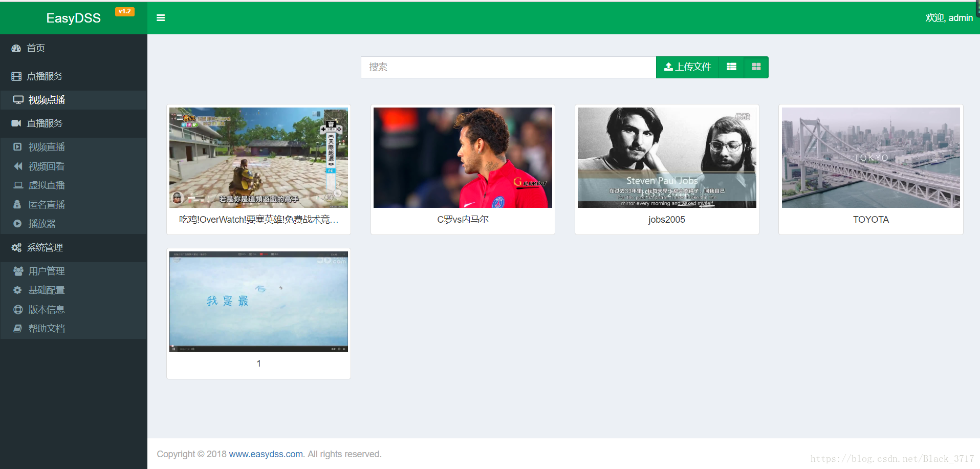
Task: Open the 欢迎, admin user menu
Action: (x=949, y=18)
